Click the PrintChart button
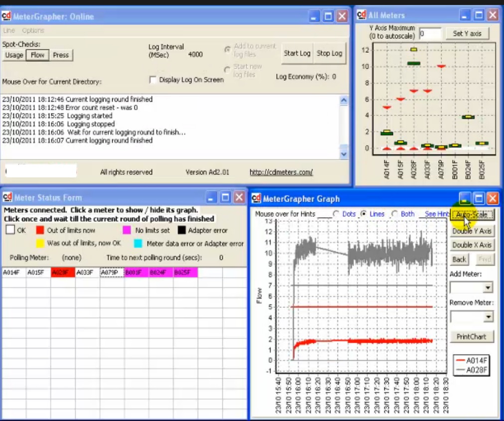This screenshot has width=504, height=421. 471,337
